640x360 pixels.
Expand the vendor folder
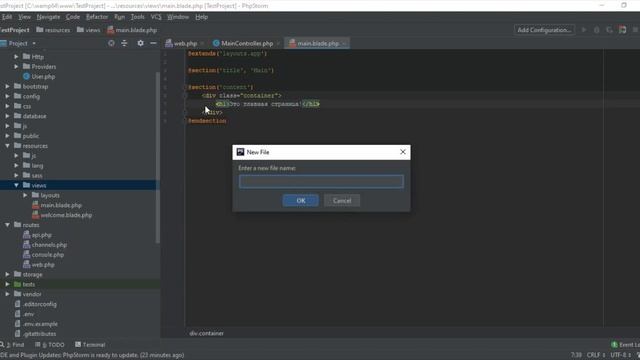click(7, 294)
